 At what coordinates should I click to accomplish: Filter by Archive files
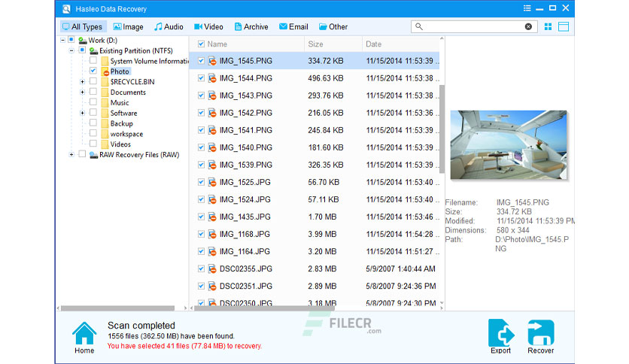pos(251,27)
